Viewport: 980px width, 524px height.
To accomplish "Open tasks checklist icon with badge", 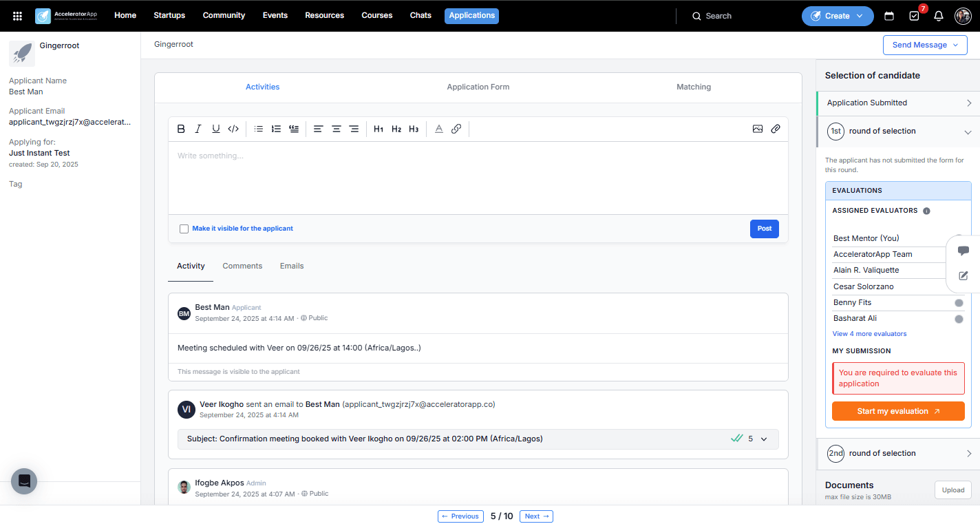I will click(914, 16).
